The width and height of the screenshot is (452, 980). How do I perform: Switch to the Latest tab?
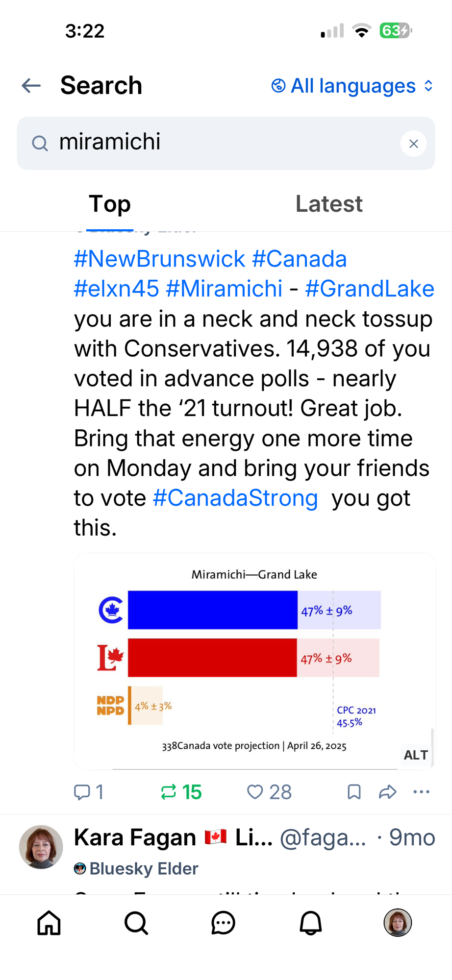point(328,204)
